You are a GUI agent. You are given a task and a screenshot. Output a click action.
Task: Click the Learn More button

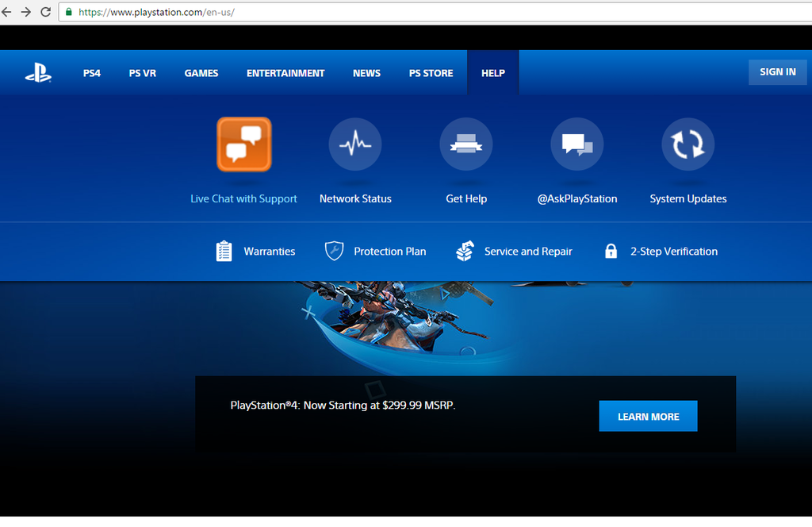[648, 417]
